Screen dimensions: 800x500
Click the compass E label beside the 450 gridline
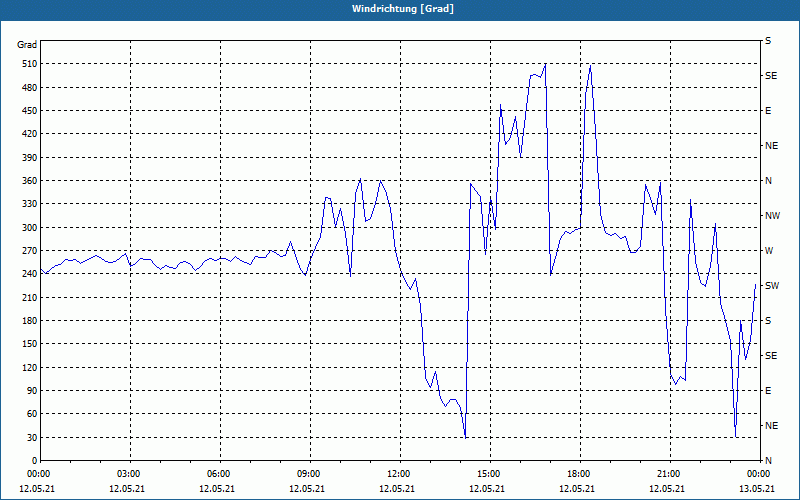768,111
